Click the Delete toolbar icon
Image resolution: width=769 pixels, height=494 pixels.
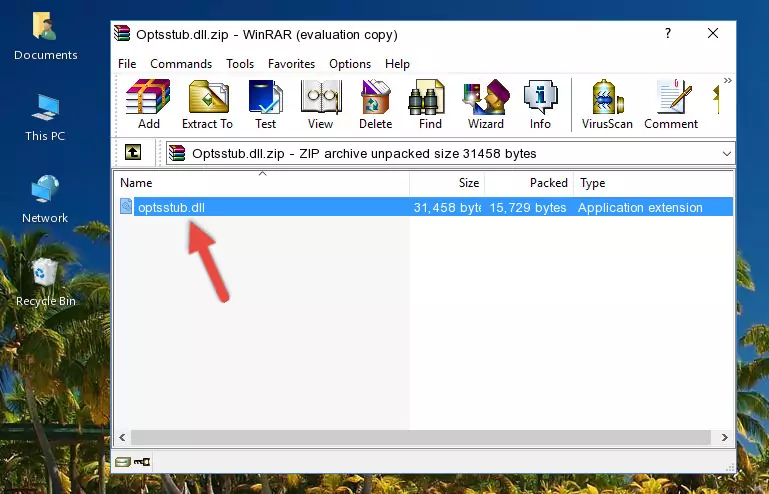pyautogui.click(x=375, y=104)
